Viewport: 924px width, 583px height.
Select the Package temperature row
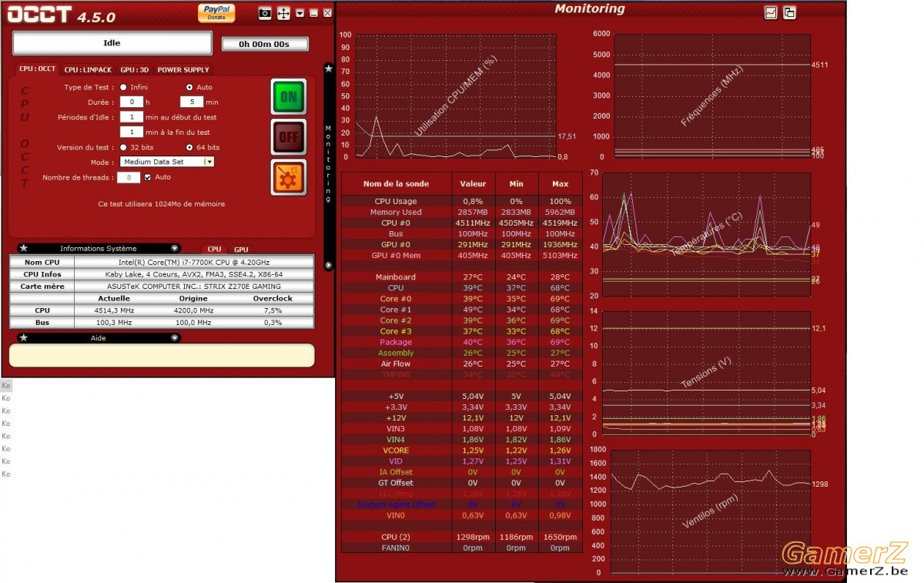pos(462,342)
